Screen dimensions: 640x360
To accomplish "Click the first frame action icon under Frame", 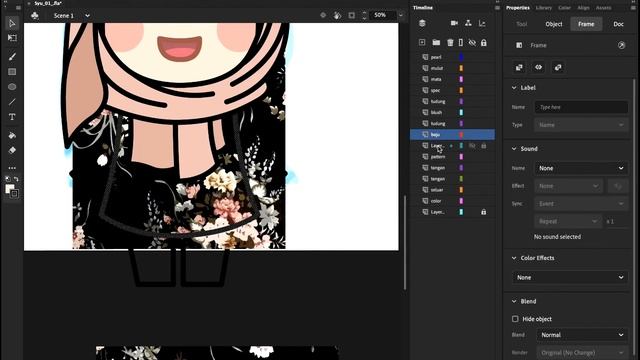I will pyautogui.click(x=519, y=67).
